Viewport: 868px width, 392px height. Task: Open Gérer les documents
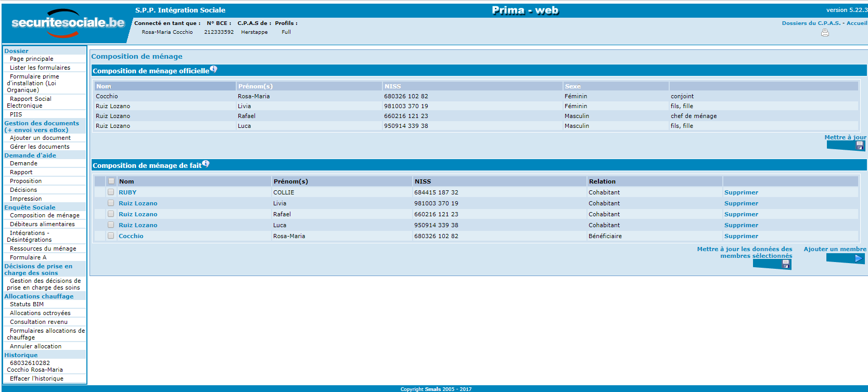(x=40, y=147)
